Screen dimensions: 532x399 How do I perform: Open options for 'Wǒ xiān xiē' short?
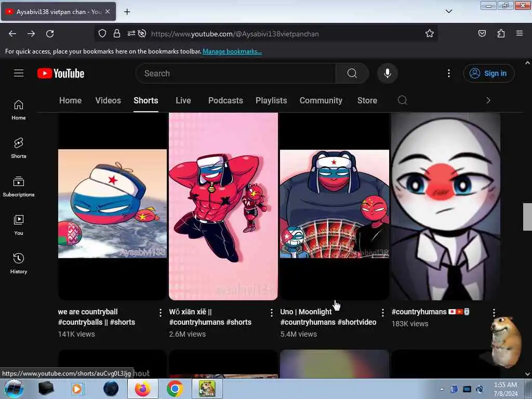point(271,313)
